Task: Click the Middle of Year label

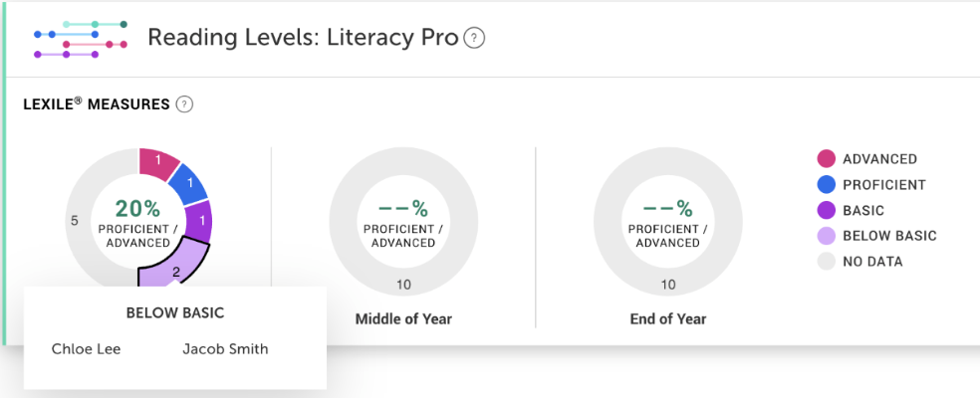Action: coord(403,319)
